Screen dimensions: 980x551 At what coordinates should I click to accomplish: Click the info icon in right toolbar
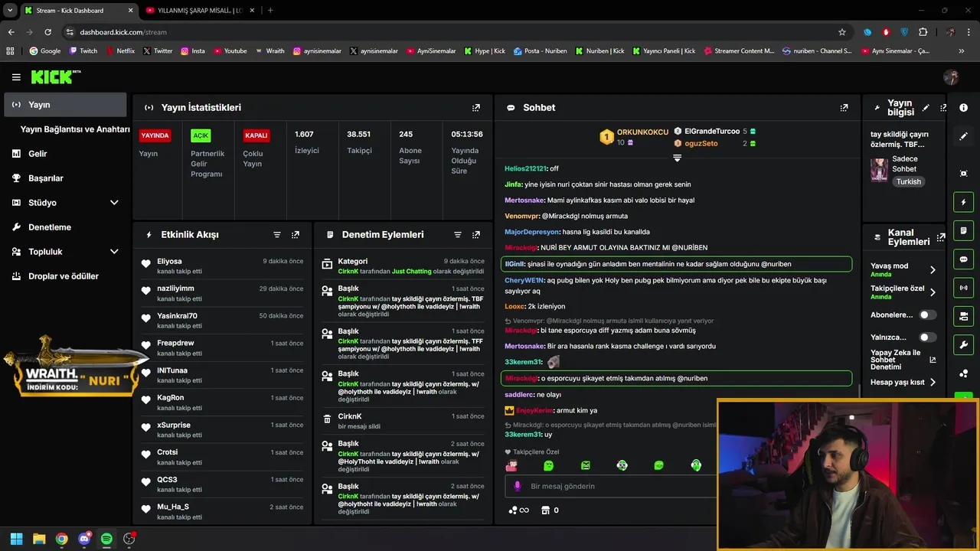pyautogui.click(x=964, y=108)
